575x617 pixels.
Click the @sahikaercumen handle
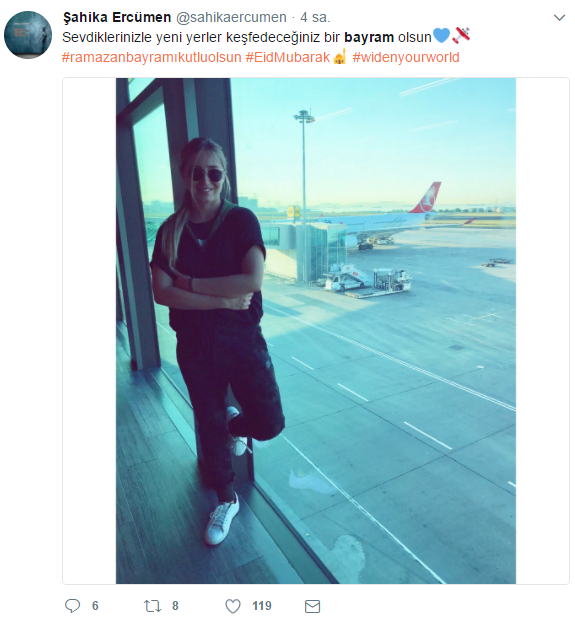tap(231, 17)
